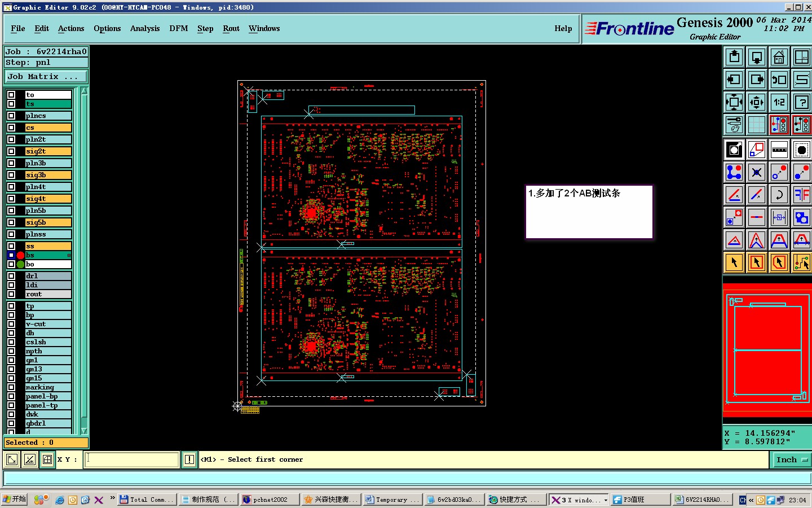Select the rectangle-area arrow selection tool
The width and height of the screenshot is (812, 508).
click(757, 262)
